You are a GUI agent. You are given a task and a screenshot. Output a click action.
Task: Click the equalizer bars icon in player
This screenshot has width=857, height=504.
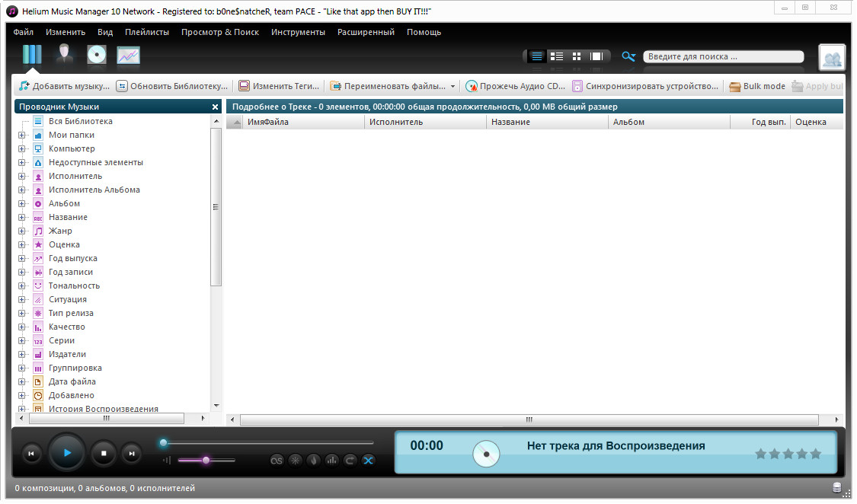[332, 460]
